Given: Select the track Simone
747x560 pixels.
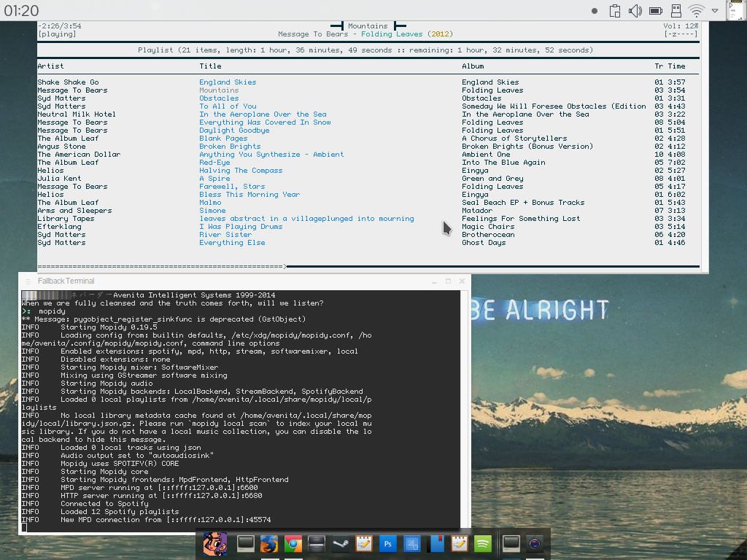Looking at the screenshot, I should point(212,211).
